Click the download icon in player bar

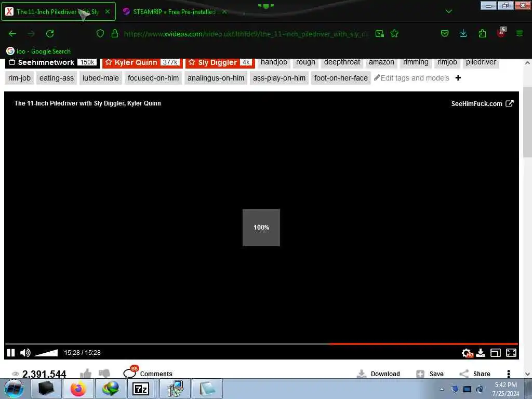pyautogui.click(x=481, y=353)
